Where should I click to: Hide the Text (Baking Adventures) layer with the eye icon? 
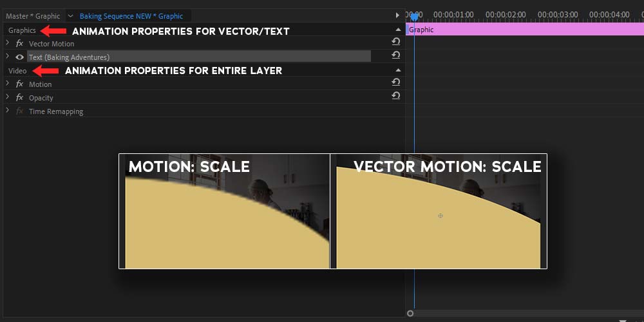click(x=19, y=57)
